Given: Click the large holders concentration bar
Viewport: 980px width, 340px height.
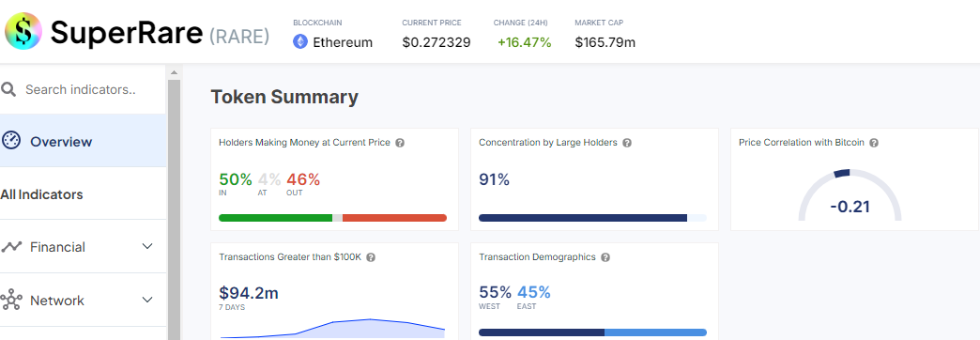Looking at the screenshot, I should click(x=592, y=218).
